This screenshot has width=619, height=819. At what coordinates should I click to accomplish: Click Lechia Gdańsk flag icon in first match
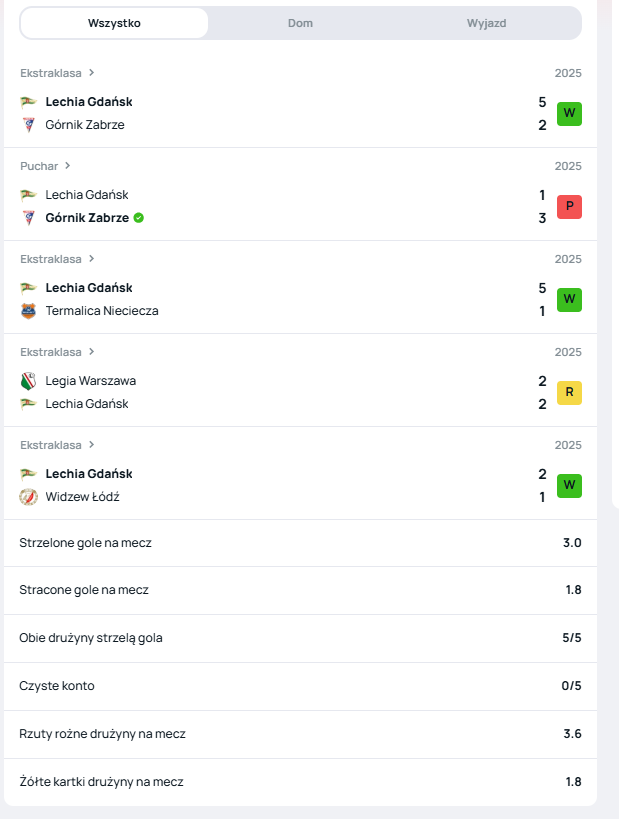28,102
